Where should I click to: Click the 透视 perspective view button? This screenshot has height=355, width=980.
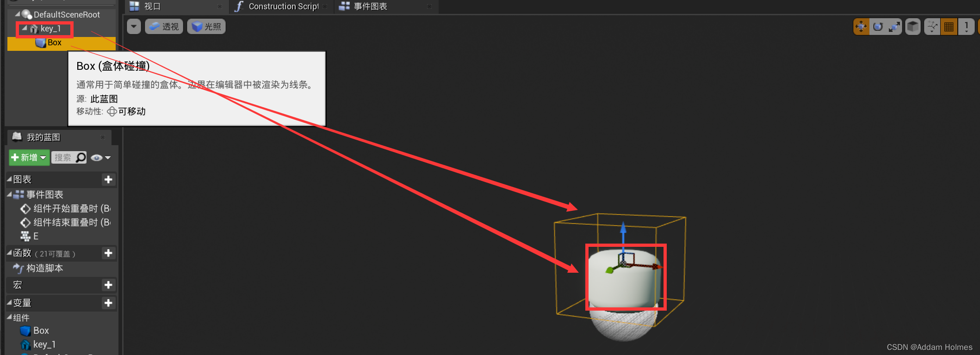pos(164,26)
